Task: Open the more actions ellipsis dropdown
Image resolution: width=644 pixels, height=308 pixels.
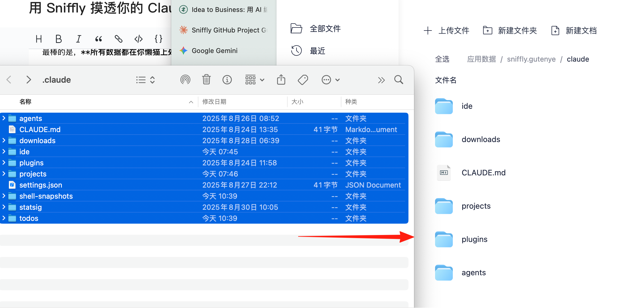Action: click(330, 80)
